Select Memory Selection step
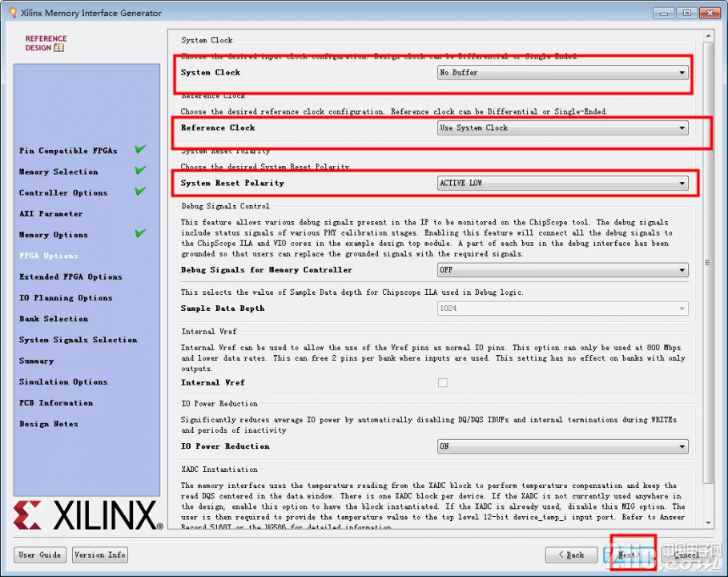The height and width of the screenshot is (577, 728). click(58, 171)
